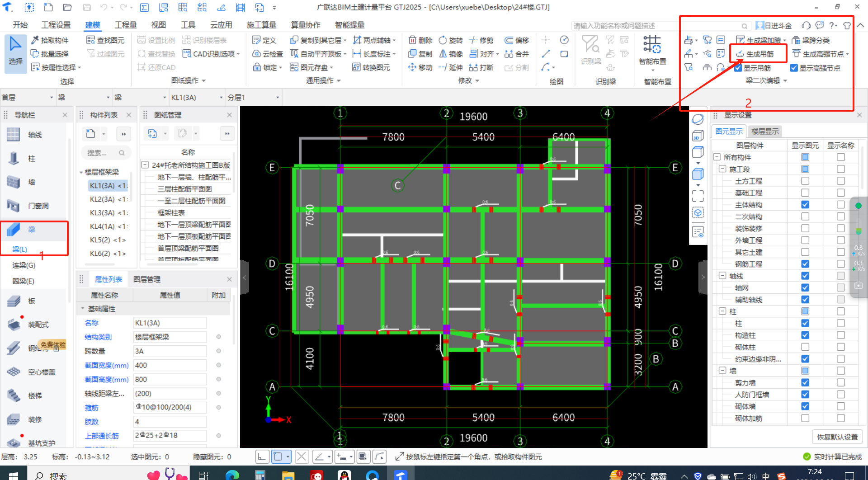Image resolution: width=868 pixels, height=480 pixels.
Task: Collapse 基础属性 section
Action: pyautogui.click(x=83, y=309)
